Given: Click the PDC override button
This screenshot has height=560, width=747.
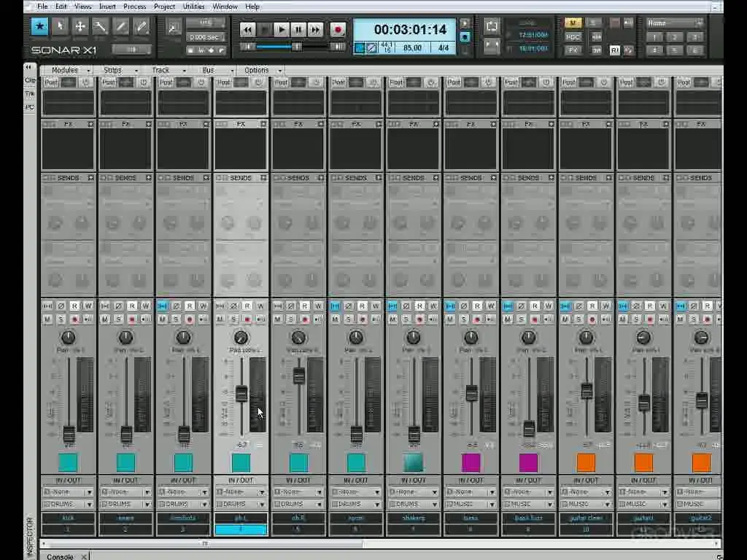Looking at the screenshot, I should pos(573,36).
